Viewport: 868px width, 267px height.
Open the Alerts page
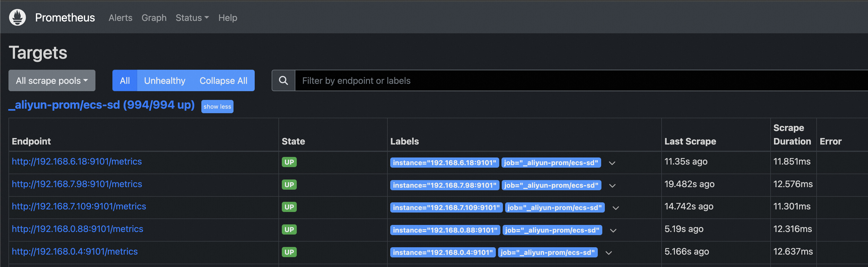click(x=120, y=17)
